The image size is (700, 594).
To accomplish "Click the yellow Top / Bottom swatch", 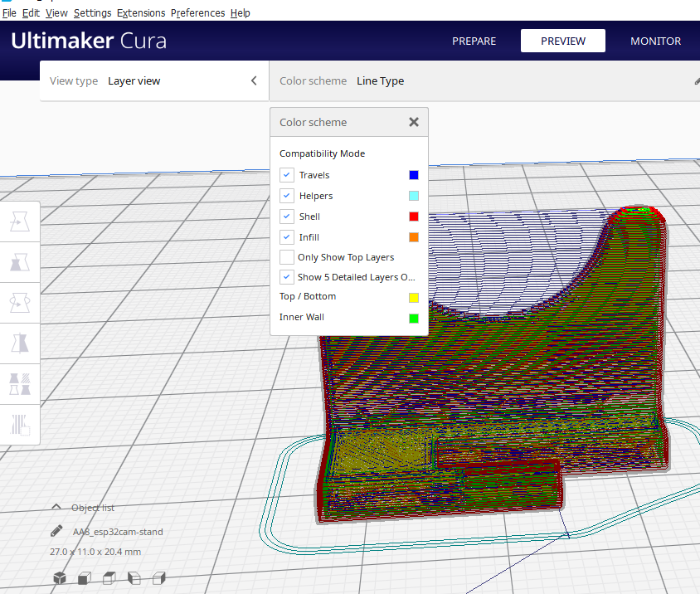I will (x=414, y=298).
